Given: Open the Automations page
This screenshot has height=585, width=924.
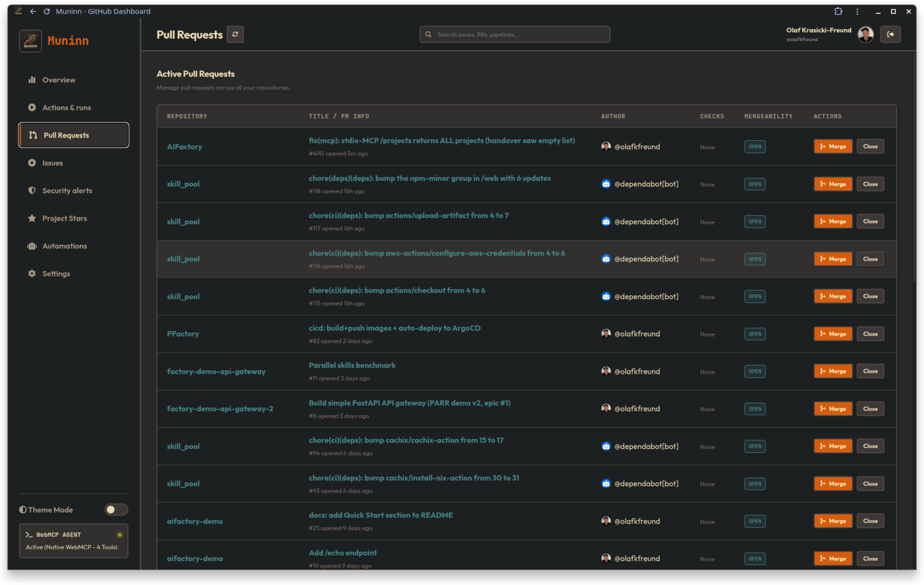Looking at the screenshot, I should (74, 246).
